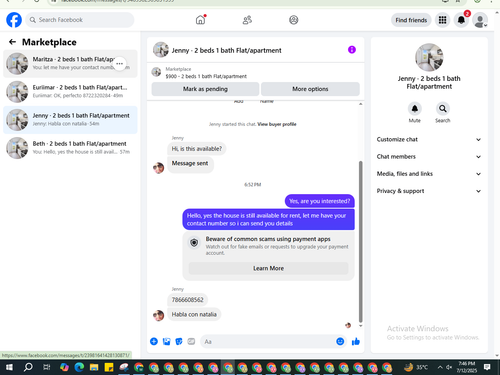The width and height of the screenshot is (500, 375).
Task: Open the Groups icon in top navigation
Action: pos(294,20)
